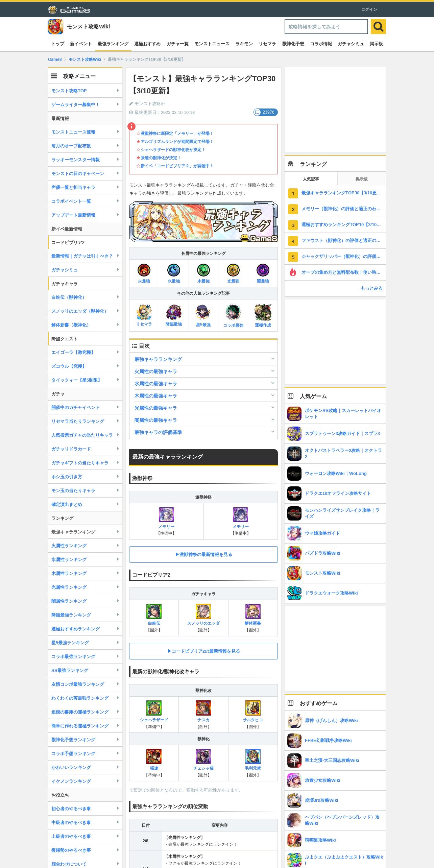This screenshot has height=868, width=434.
Task: Open the 運極作成 character icon
Action: click(x=263, y=312)
